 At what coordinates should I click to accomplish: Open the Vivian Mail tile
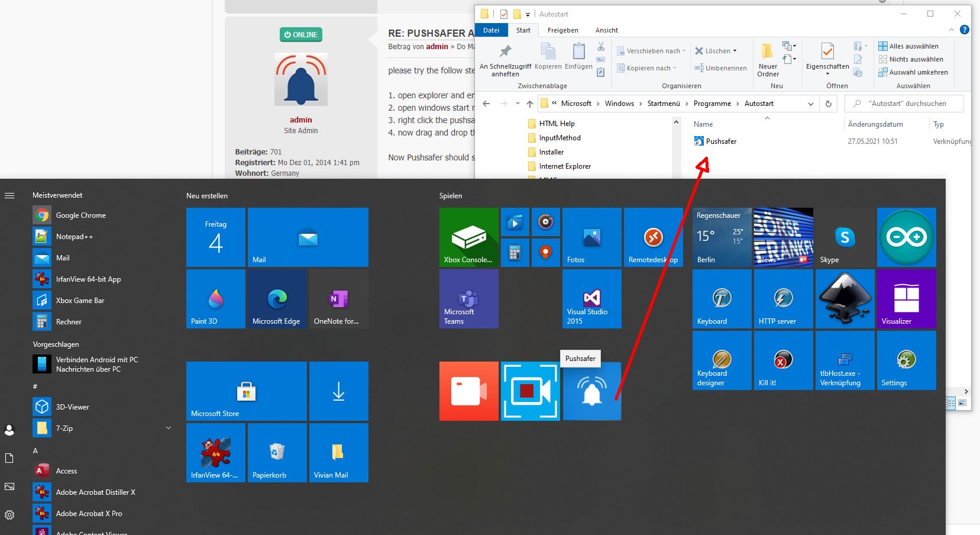pyautogui.click(x=339, y=453)
